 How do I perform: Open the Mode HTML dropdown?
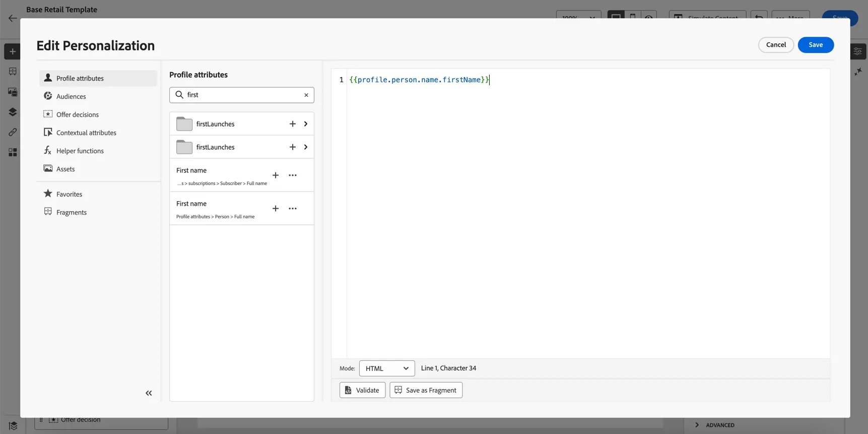387,368
